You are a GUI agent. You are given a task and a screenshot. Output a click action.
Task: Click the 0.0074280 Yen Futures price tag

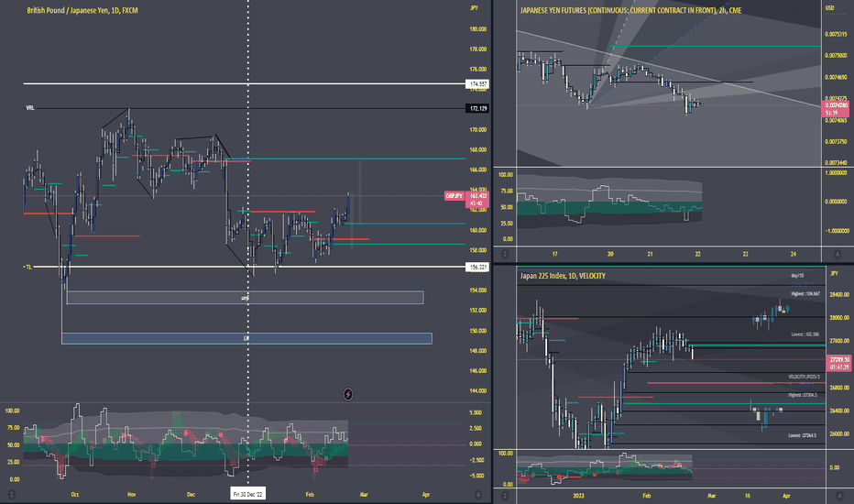pyautogui.click(x=836, y=108)
